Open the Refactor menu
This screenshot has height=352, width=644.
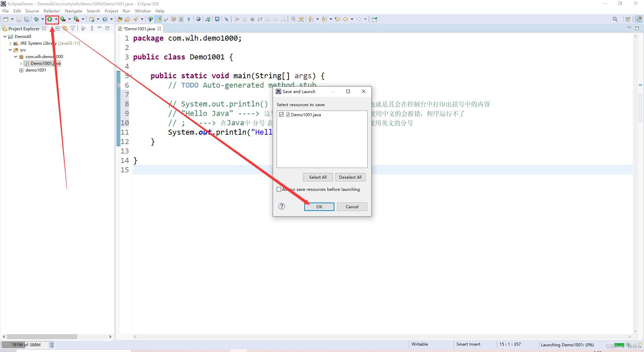click(x=52, y=11)
